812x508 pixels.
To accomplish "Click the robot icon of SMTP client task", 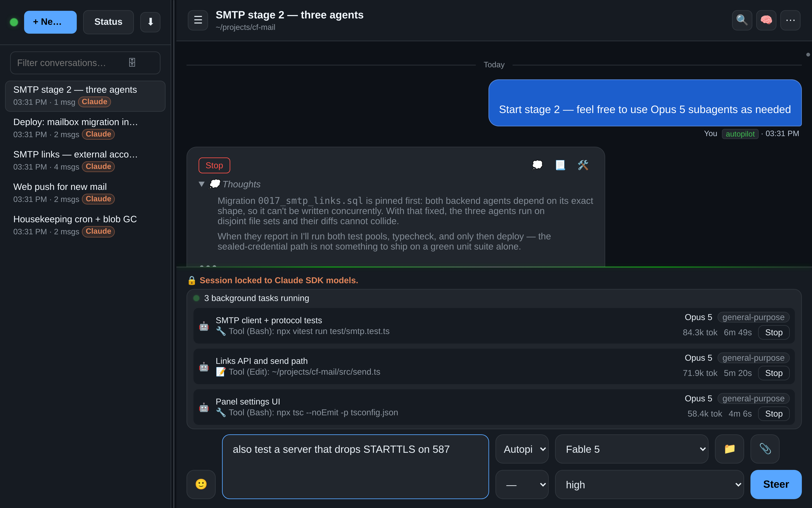I will coord(204,326).
